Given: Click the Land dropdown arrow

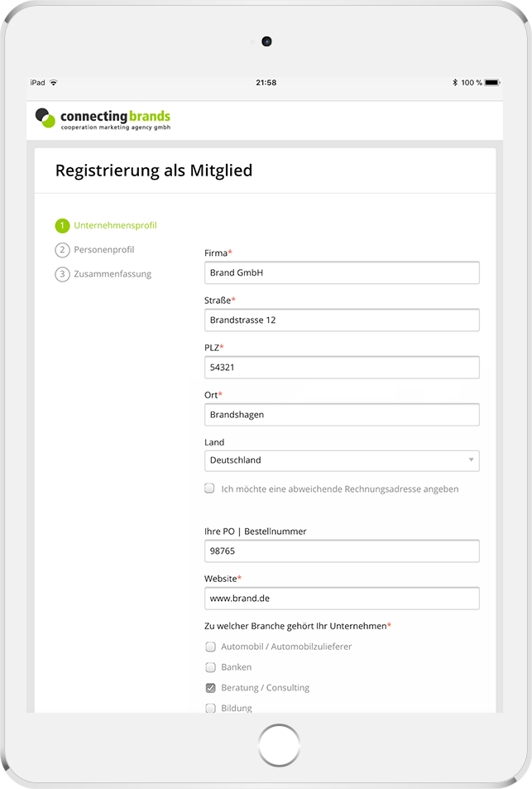Looking at the screenshot, I should pyautogui.click(x=471, y=460).
